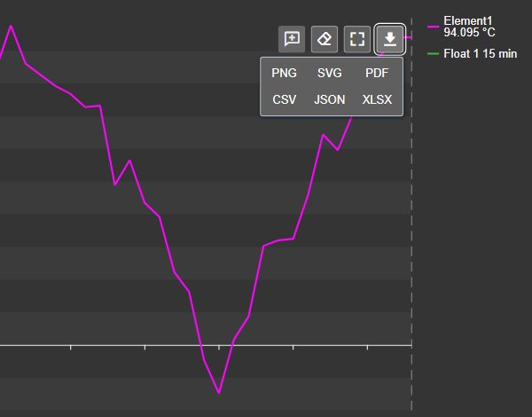Viewport: 532px width, 417px height.
Task: Click the add annotation comment icon
Action: [292, 39]
